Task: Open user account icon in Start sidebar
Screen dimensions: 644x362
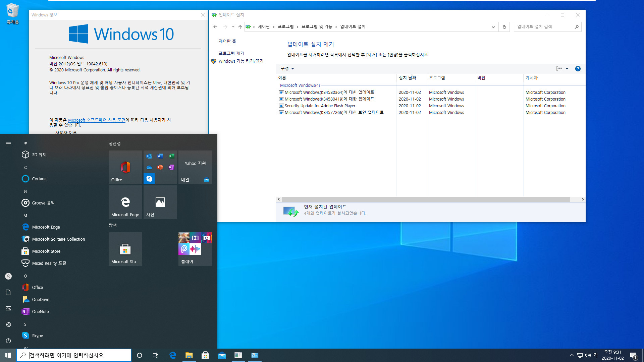Action: 8,276
